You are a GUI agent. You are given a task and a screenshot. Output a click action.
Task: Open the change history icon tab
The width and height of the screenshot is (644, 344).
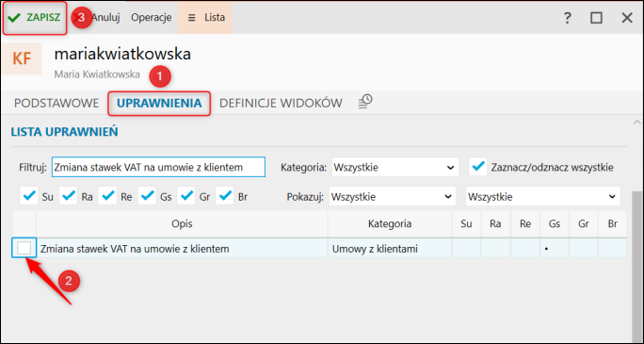(x=364, y=102)
